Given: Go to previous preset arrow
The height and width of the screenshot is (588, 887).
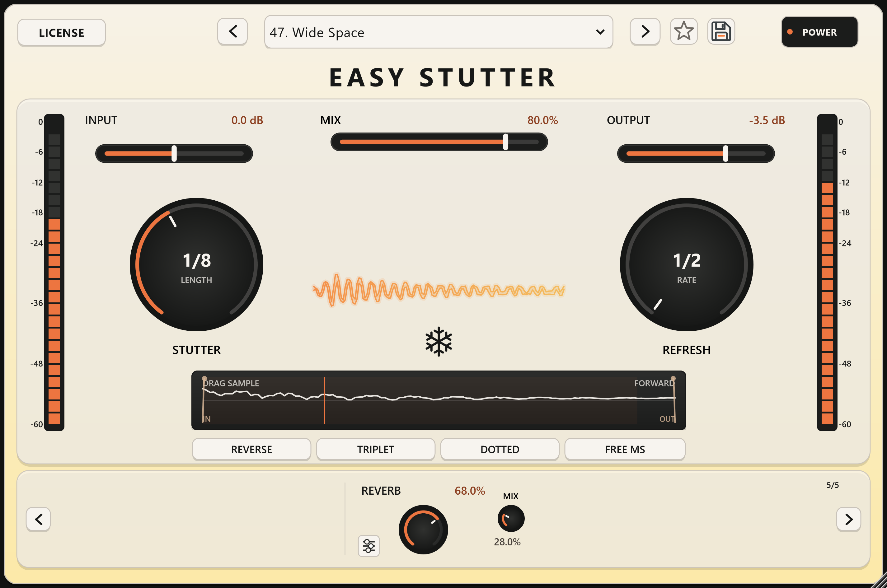Looking at the screenshot, I should (232, 31).
